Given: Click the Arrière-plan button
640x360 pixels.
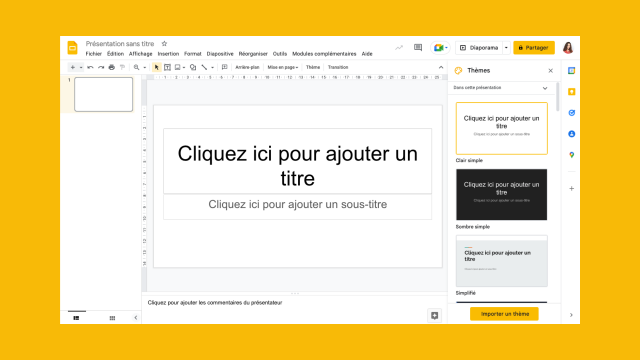Looking at the screenshot, I should (247, 67).
